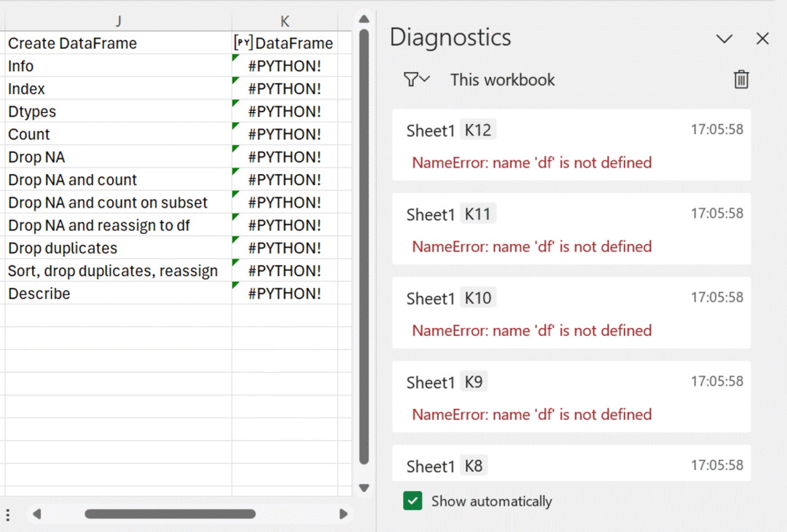787x532 pixels.
Task: Select #PYTHON! cell beside Drop duplicates
Action: click(x=285, y=248)
